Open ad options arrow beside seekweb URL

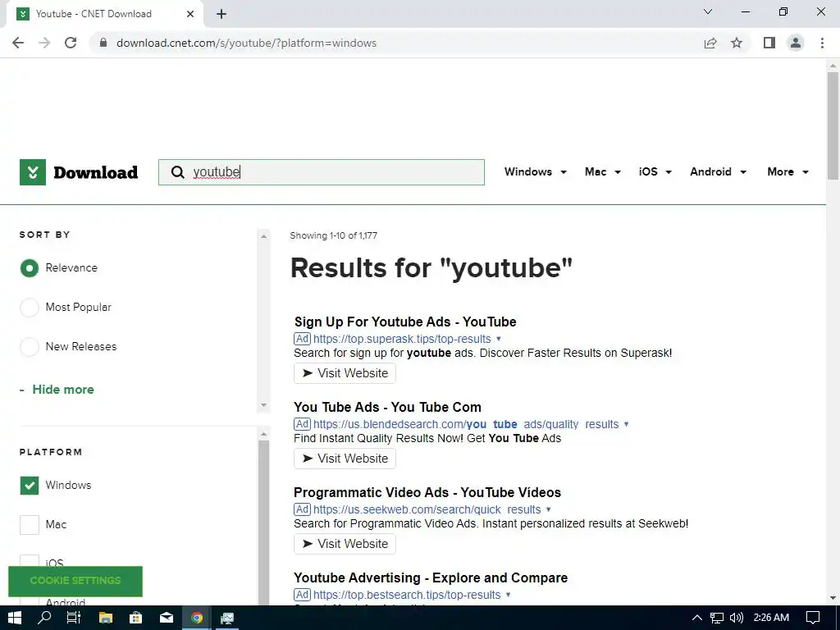tap(548, 509)
